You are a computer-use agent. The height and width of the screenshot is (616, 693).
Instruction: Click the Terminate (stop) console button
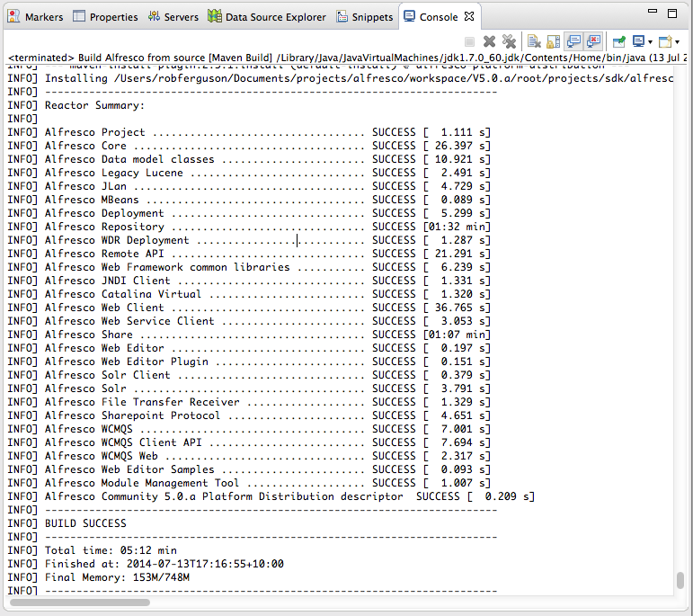pyautogui.click(x=469, y=42)
